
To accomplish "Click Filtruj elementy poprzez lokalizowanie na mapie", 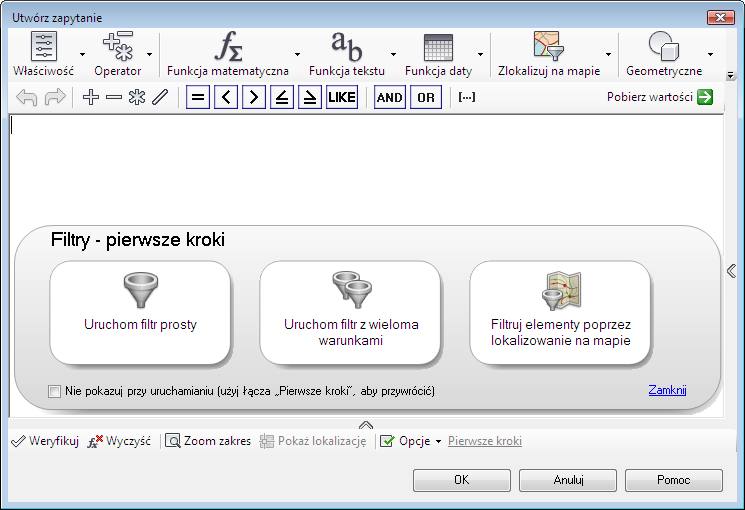I will point(561,312).
